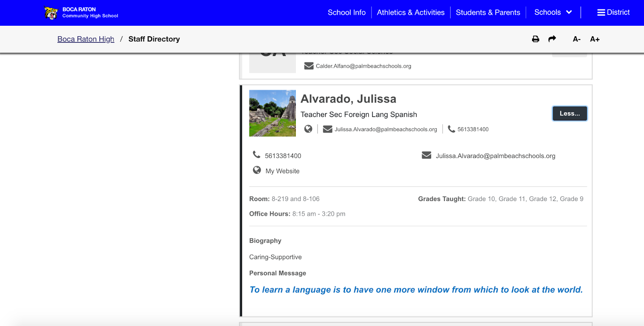Expand the Schools dropdown chevron
This screenshot has height=326, width=644.
tap(569, 12)
